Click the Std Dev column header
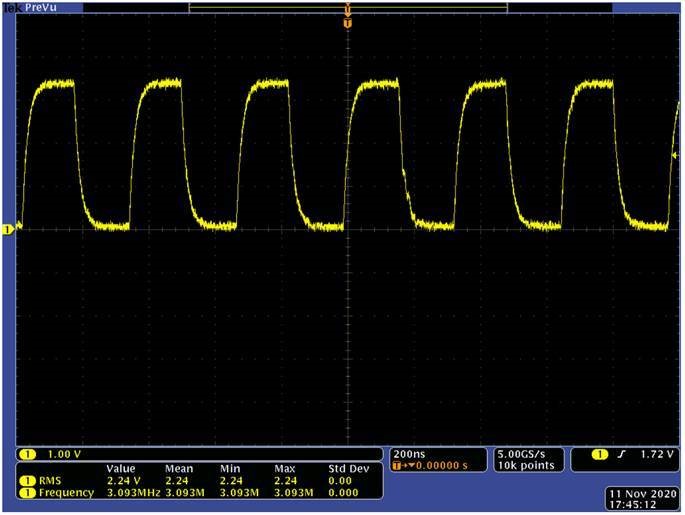 [x=349, y=468]
